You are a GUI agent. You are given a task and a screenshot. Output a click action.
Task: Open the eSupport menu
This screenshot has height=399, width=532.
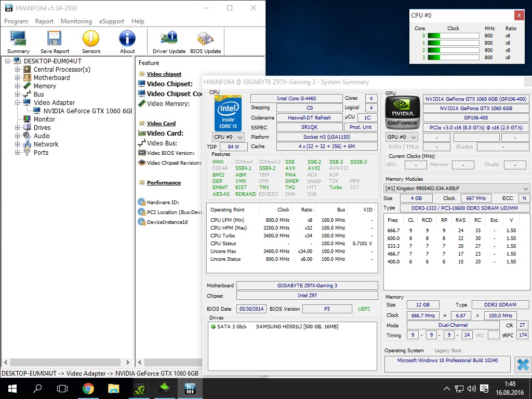click(x=111, y=21)
